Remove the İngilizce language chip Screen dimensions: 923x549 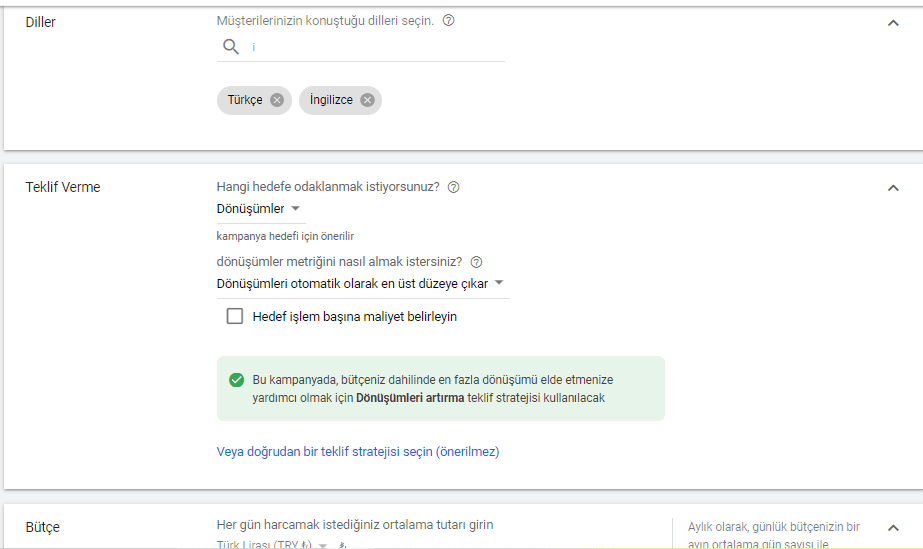[367, 100]
